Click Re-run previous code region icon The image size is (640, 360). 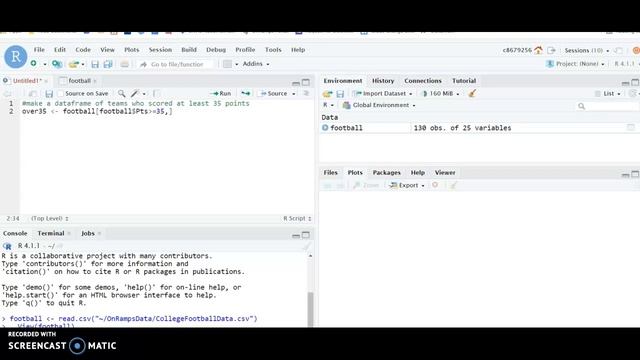pyautogui.click(x=245, y=93)
